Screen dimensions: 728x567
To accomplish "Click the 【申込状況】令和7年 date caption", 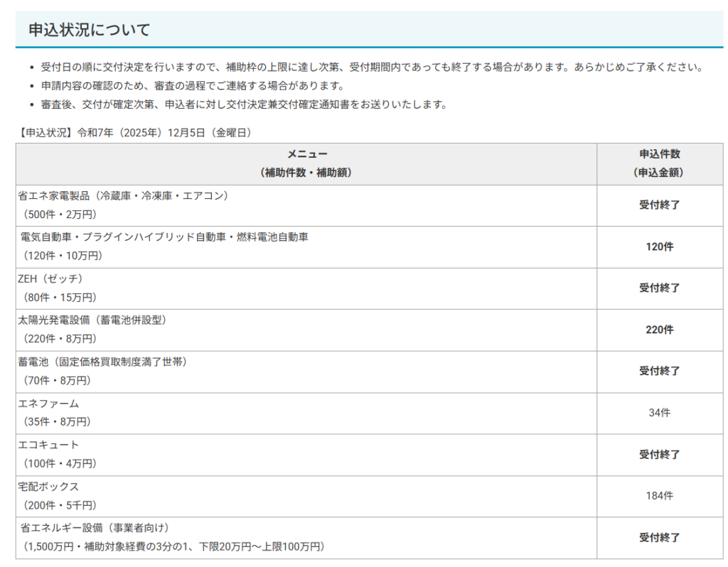I will tap(136, 132).
